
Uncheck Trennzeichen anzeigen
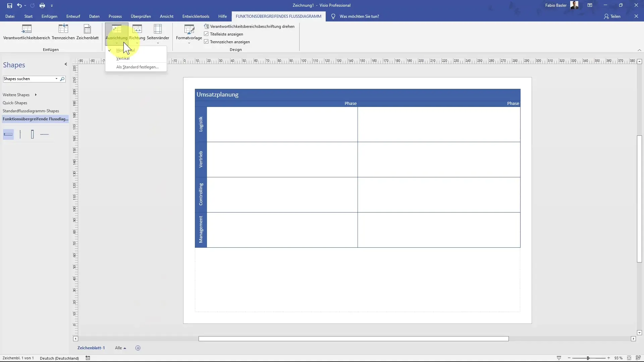[x=227, y=42]
